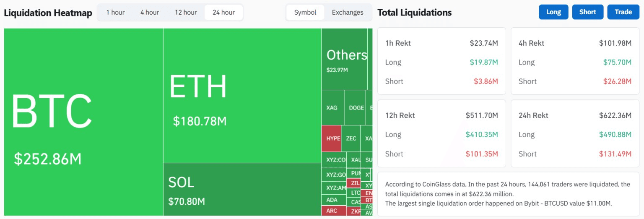Open the BTC heatmap tile

83,122
